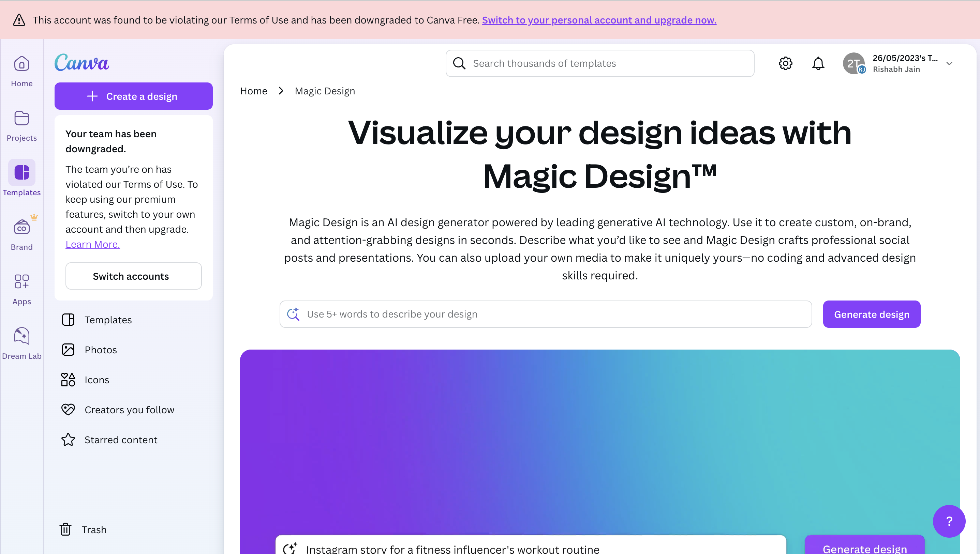Image resolution: width=980 pixels, height=554 pixels.
Task: Click the Your team has been downgraded heading
Action: 111,141
